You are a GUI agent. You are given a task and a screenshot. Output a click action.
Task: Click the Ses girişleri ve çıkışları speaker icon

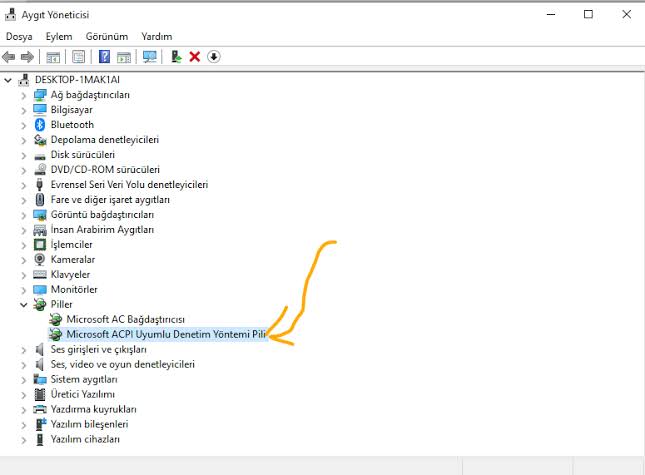pos(39,350)
